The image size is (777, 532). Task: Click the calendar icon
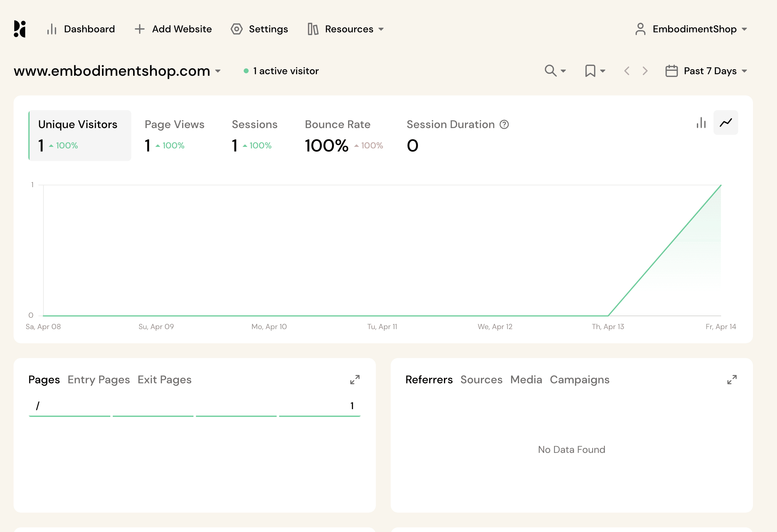click(671, 71)
